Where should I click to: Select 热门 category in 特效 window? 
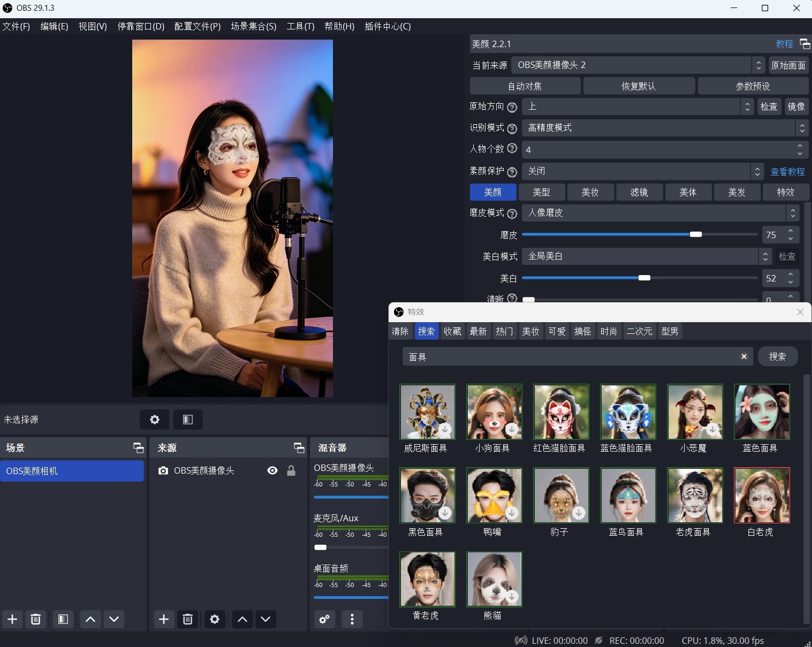tap(504, 331)
